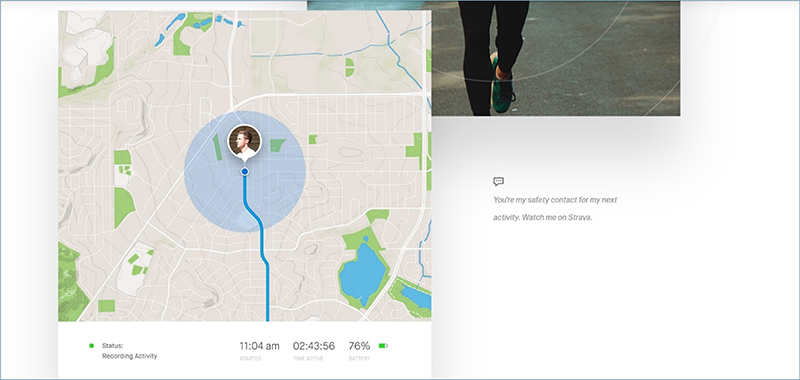
Task: Click the safety contact message text
Action: pyautogui.click(x=555, y=209)
